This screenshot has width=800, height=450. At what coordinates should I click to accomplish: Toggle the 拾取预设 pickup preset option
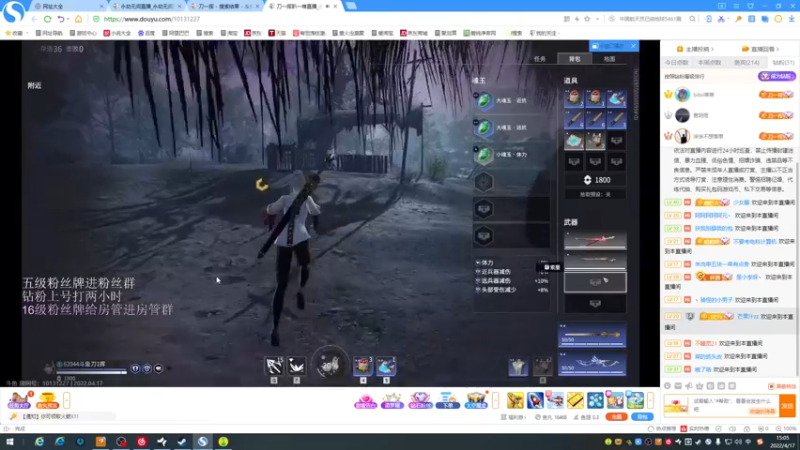click(x=595, y=194)
